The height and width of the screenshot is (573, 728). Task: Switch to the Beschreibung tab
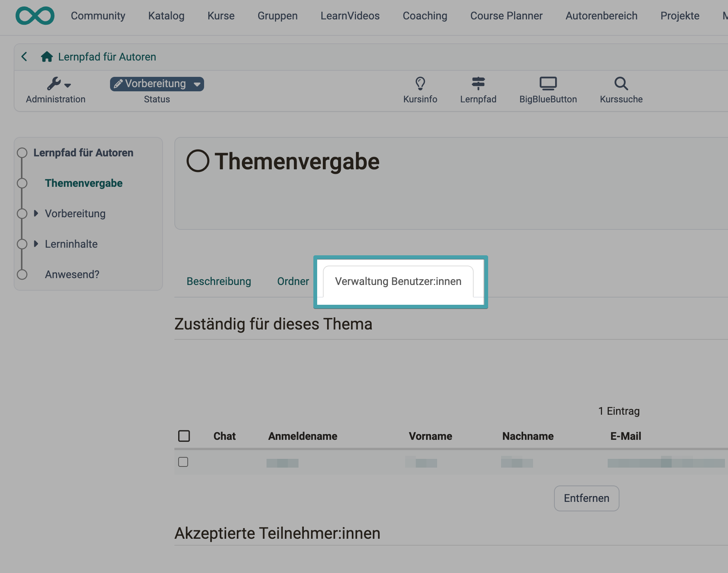point(219,281)
